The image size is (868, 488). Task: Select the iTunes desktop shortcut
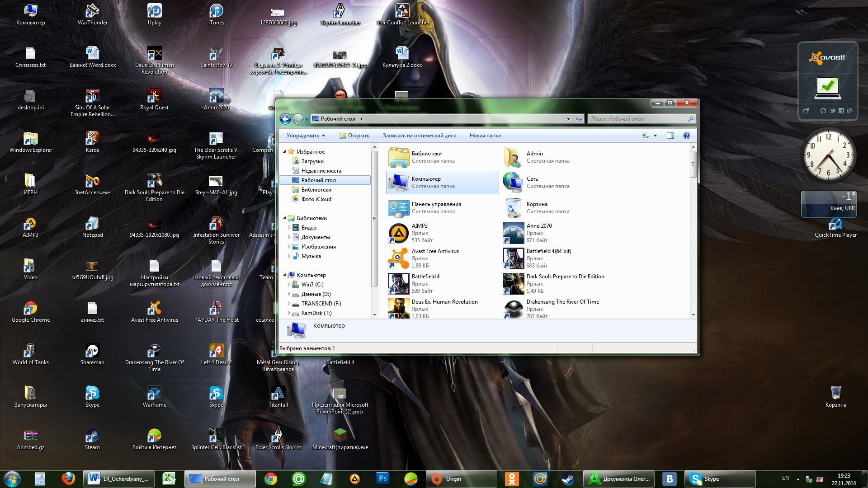[216, 14]
